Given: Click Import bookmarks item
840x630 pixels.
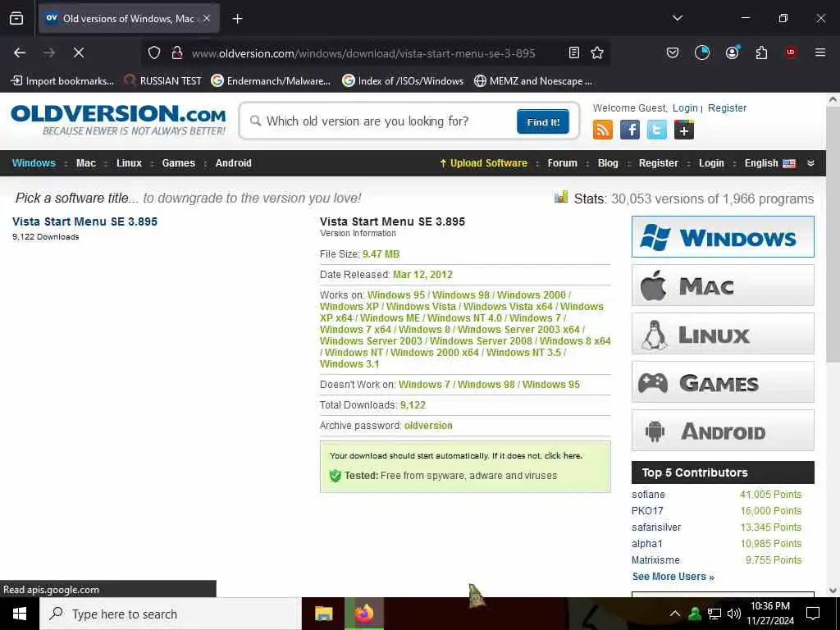Looking at the screenshot, I should click(x=62, y=81).
